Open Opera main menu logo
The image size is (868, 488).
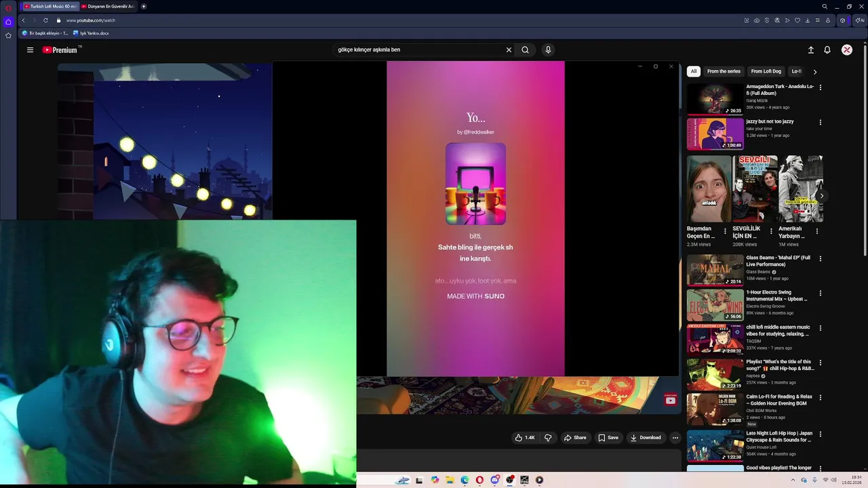coord(8,7)
